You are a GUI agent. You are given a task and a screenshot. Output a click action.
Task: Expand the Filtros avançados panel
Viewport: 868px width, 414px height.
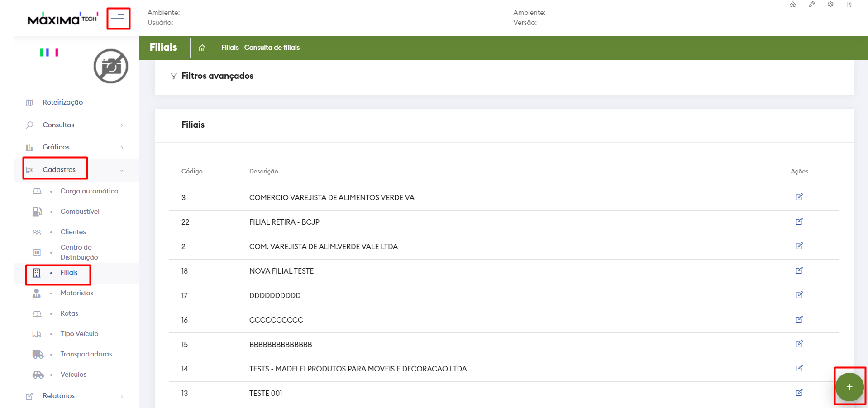(217, 76)
